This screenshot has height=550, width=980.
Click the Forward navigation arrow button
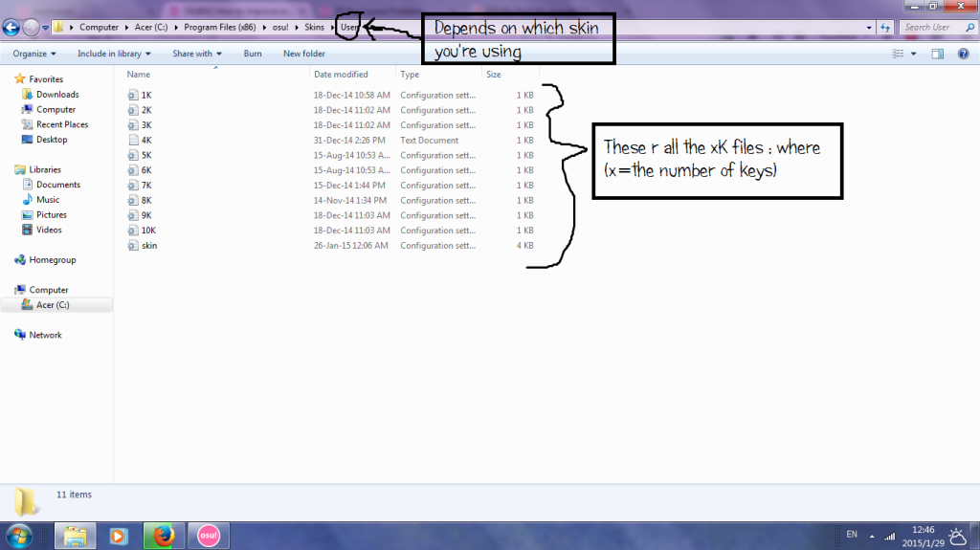point(31,28)
